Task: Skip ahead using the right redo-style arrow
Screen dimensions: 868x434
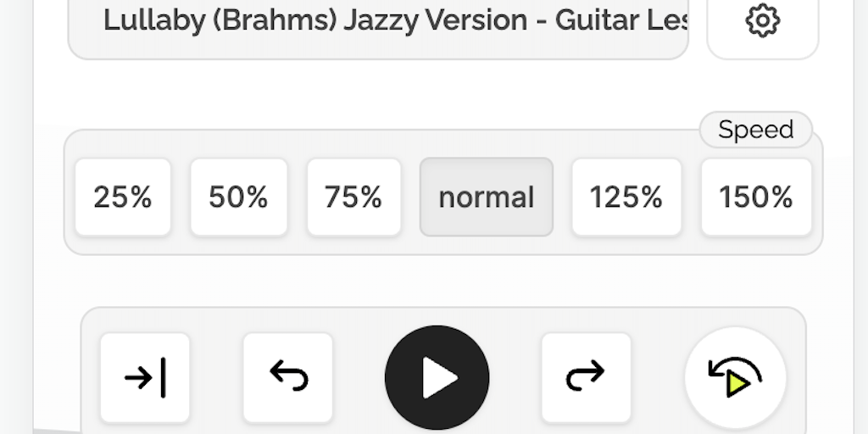Action: (586, 377)
